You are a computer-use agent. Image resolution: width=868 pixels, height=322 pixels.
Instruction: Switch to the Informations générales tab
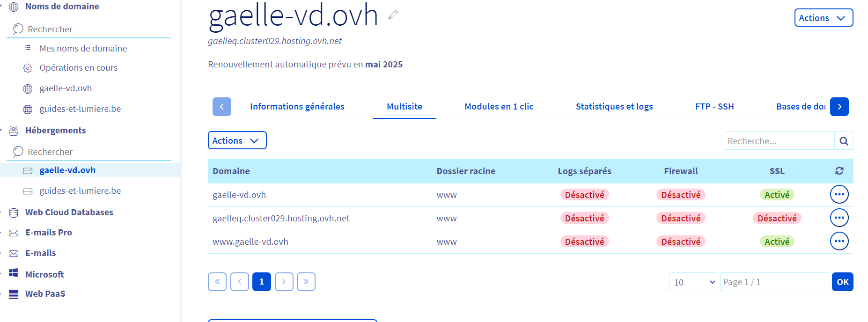click(x=297, y=107)
